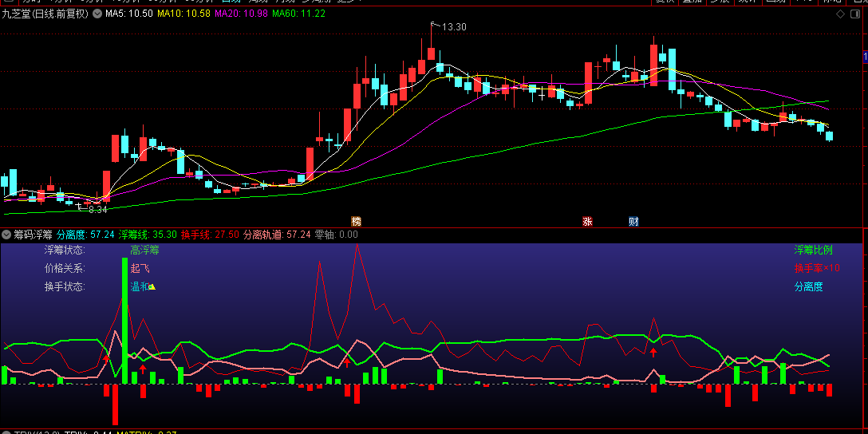This screenshot has height=434, width=868.
Task: Click the MA60: 11.22 label
Action: click(299, 14)
